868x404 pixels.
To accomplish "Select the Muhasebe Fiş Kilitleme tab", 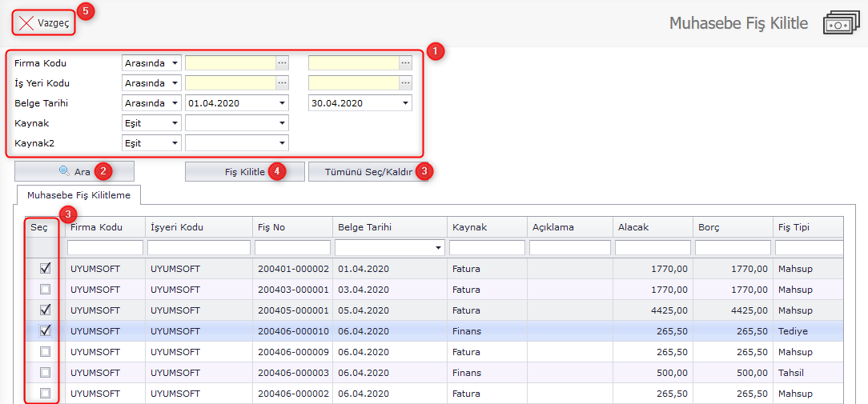I will [x=78, y=195].
